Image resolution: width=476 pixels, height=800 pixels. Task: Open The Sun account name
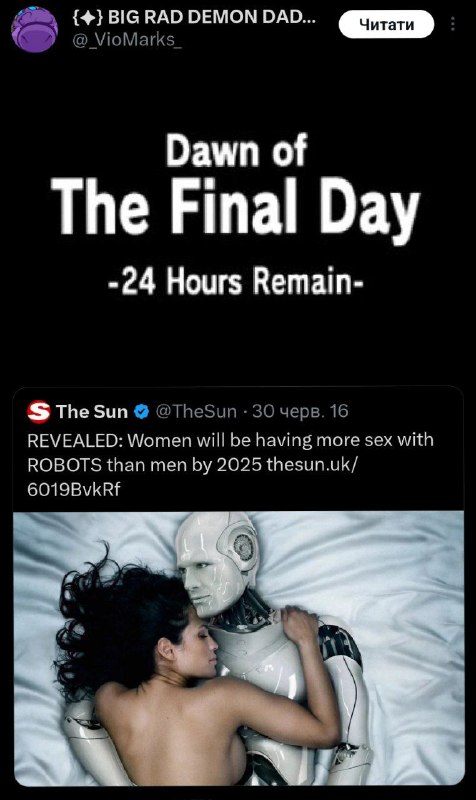(92, 412)
